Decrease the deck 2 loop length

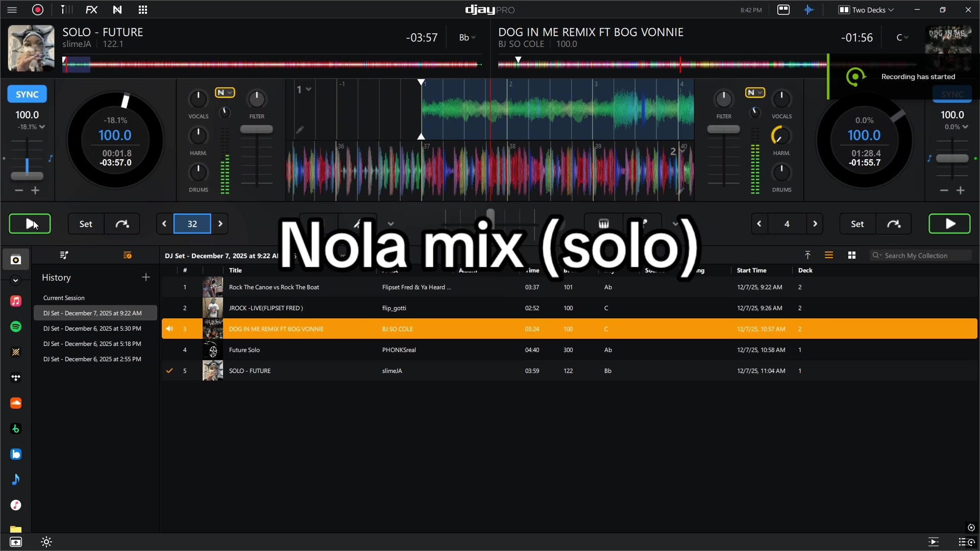coord(759,223)
